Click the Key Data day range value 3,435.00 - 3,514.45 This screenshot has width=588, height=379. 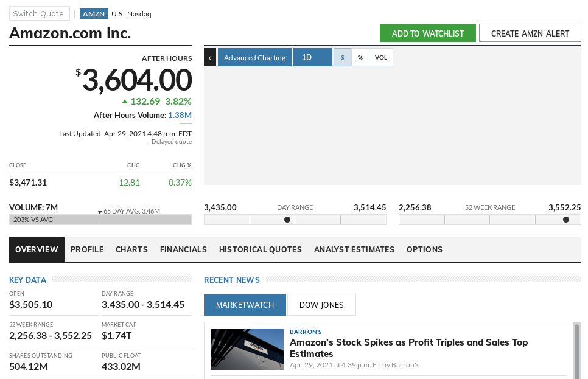coord(143,304)
